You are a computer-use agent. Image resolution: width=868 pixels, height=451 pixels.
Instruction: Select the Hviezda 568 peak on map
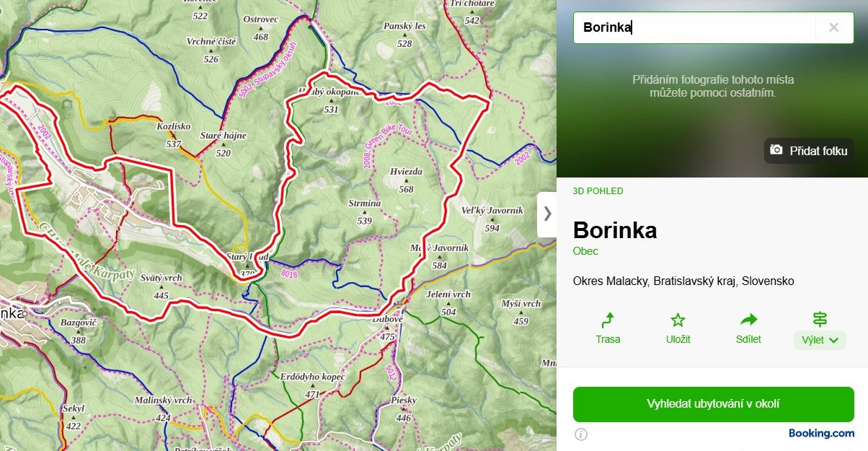[407, 180]
